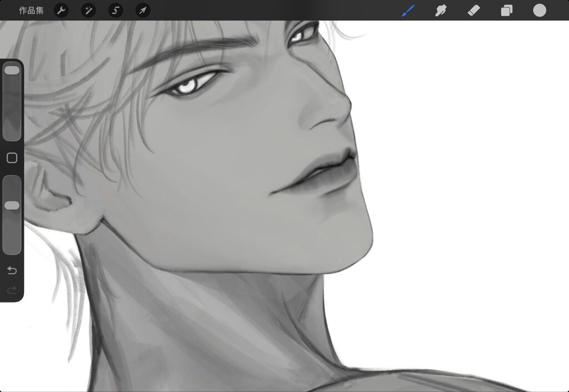Select the Eraser tool
The height and width of the screenshot is (392, 569).
(x=473, y=11)
